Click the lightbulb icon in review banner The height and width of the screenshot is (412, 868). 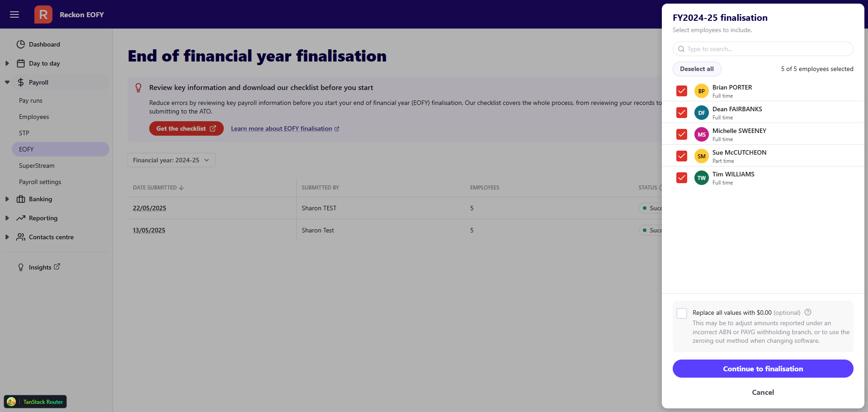(138, 88)
